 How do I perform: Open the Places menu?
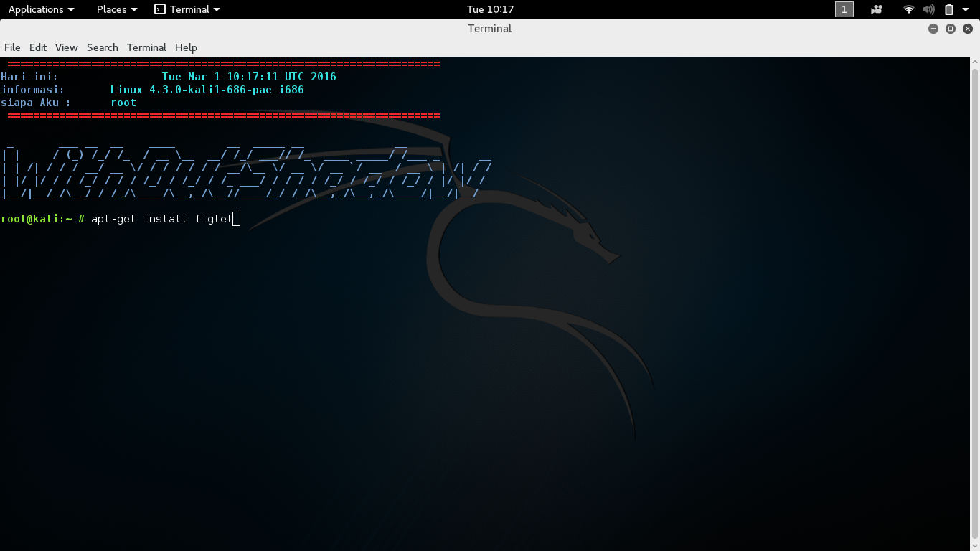tap(117, 9)
